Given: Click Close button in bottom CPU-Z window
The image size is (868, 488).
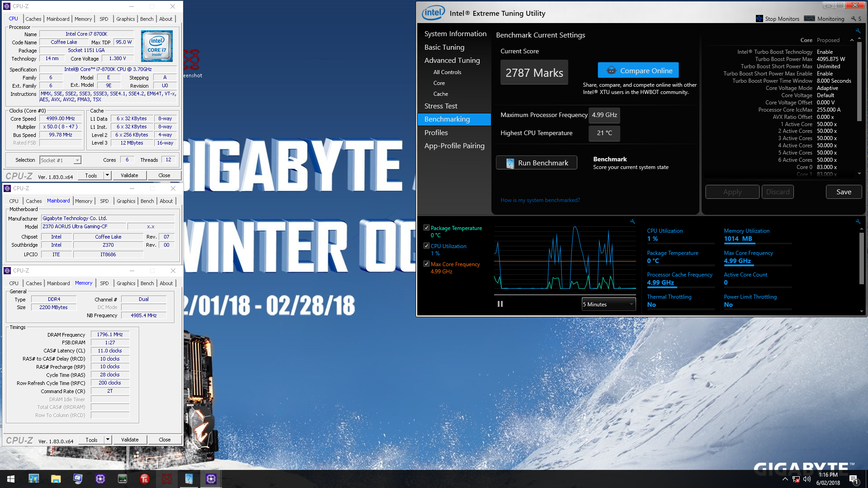Looking at the screenshot, I should [165, 440].
